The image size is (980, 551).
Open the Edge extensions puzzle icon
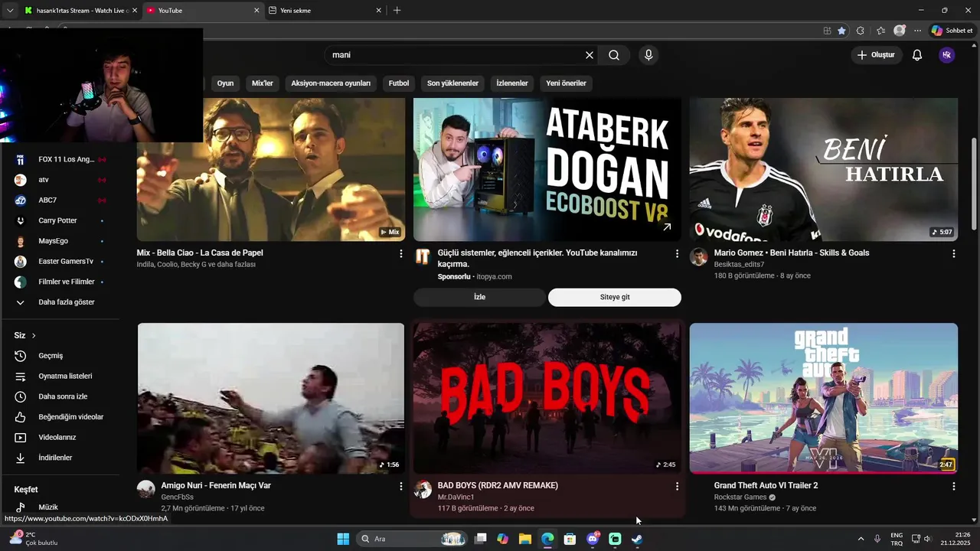[861, 31]
